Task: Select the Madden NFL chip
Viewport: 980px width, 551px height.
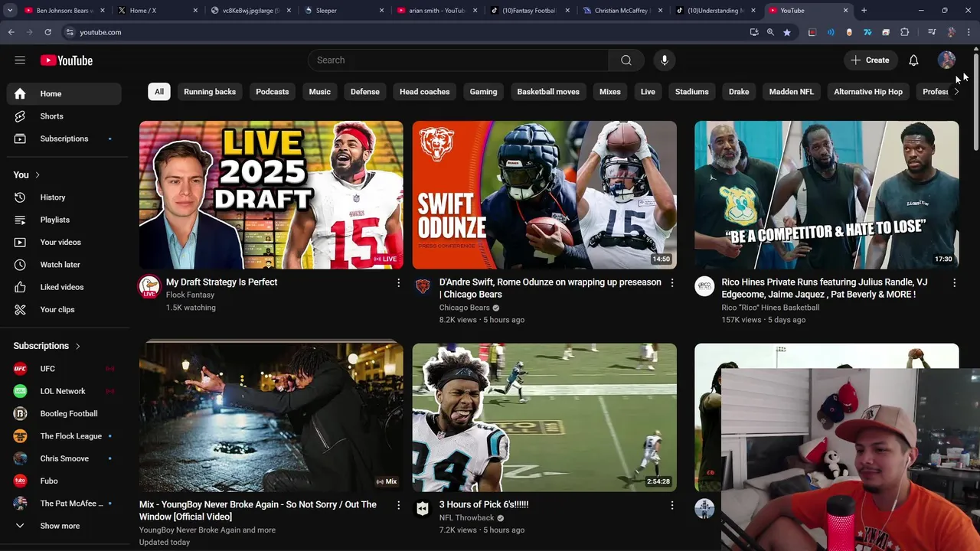Action: pyautogui.click(x=792, y=92)
